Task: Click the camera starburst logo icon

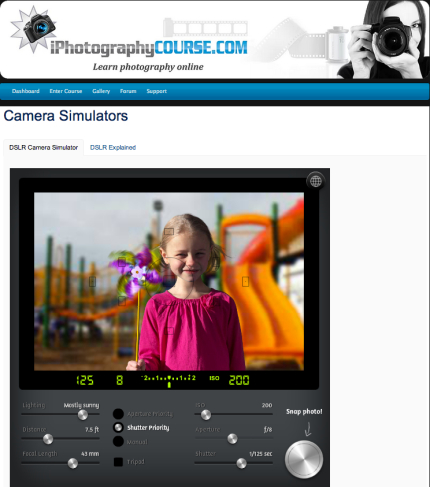Action: pyautogui.click(x=33, y=29)
